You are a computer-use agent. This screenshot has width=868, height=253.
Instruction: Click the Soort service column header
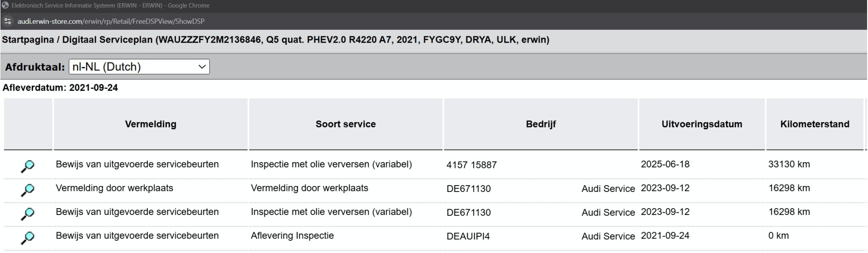pyautogui.click(x=345, y=124)
